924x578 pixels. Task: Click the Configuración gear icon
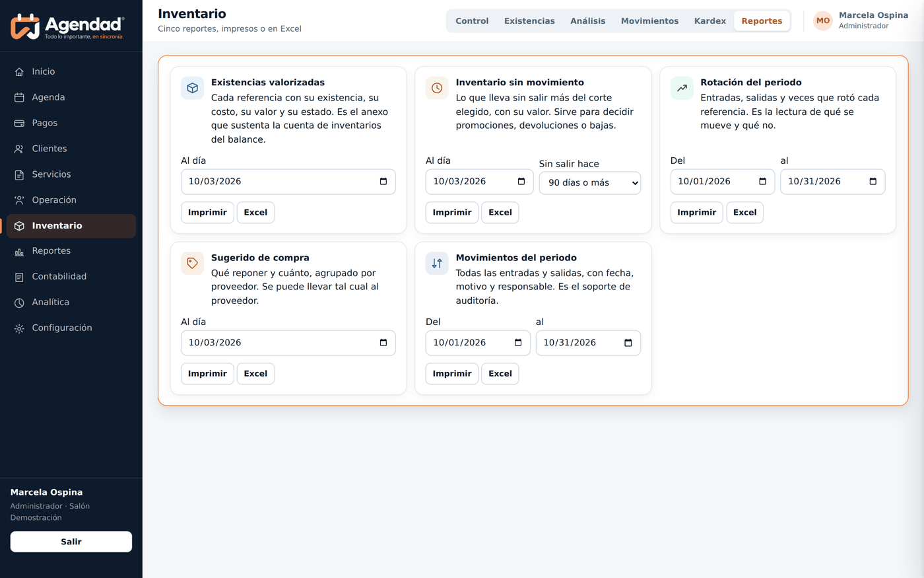click(19, 328)
